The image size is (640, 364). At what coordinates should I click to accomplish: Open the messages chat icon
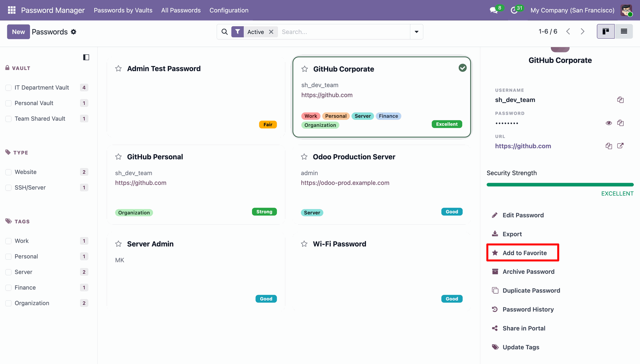pos(494,10)
